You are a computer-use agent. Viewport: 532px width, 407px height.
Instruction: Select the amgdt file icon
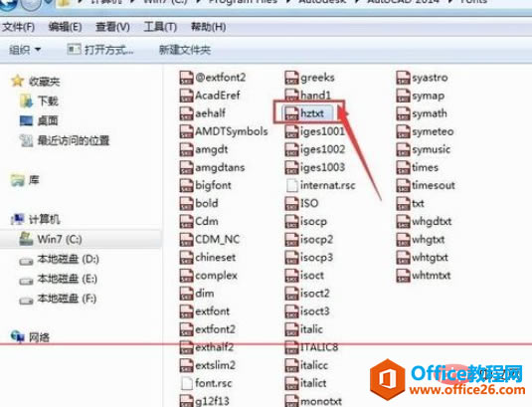[x=186, y=149]
